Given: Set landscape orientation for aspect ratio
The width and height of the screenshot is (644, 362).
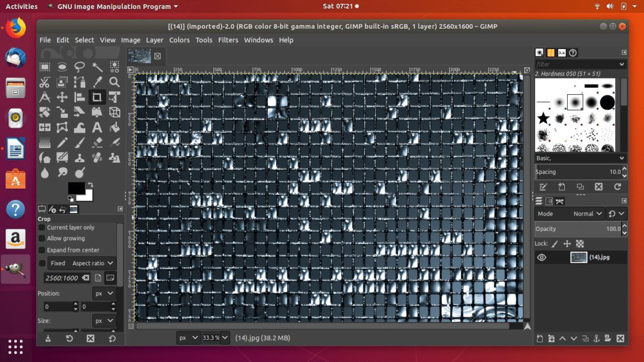Looking at the screenshot, I should (x=110, y=278).
